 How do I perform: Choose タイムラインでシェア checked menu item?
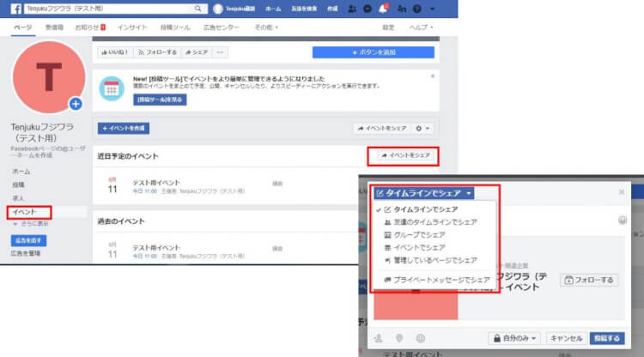425,209
